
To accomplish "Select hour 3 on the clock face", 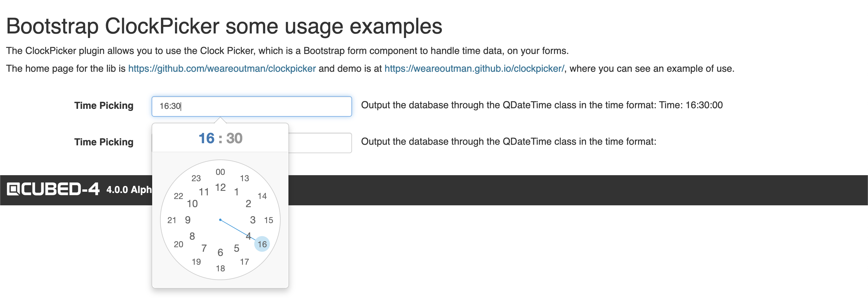I will [x=253, y=220].
